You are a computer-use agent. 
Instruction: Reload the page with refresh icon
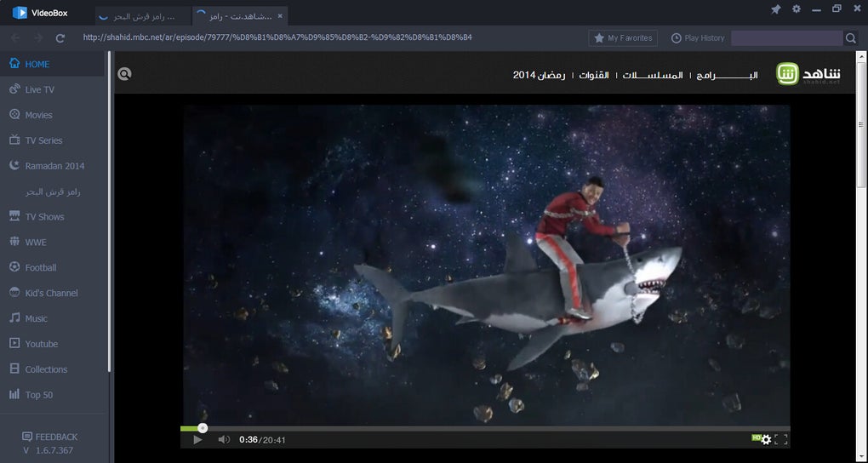click(60, 37)
